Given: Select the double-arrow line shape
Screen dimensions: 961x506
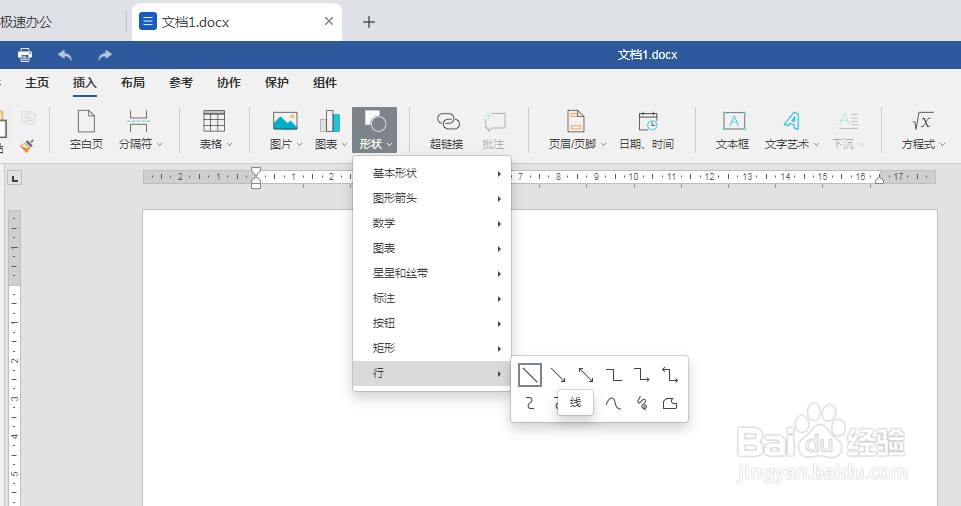Looking at the screenshot, I should (586, 375).
